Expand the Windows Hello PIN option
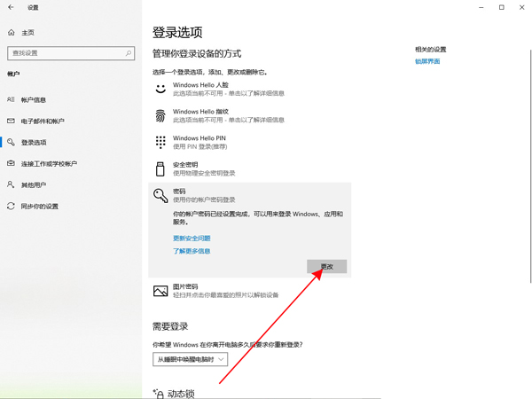Image resolution: width=532 pixels, height=399 pixels. [250, 142]
